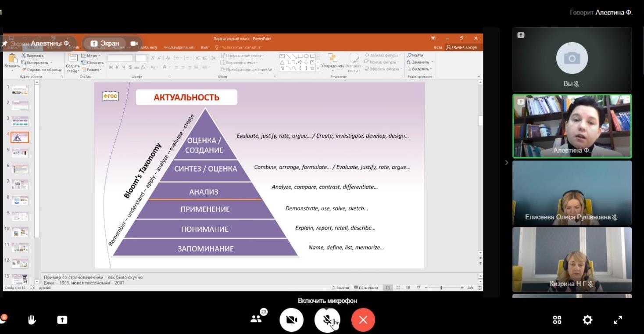Viewport: 644px width, 334px height.
Task: Switch to normal view icon
Action: coord(388,288)
